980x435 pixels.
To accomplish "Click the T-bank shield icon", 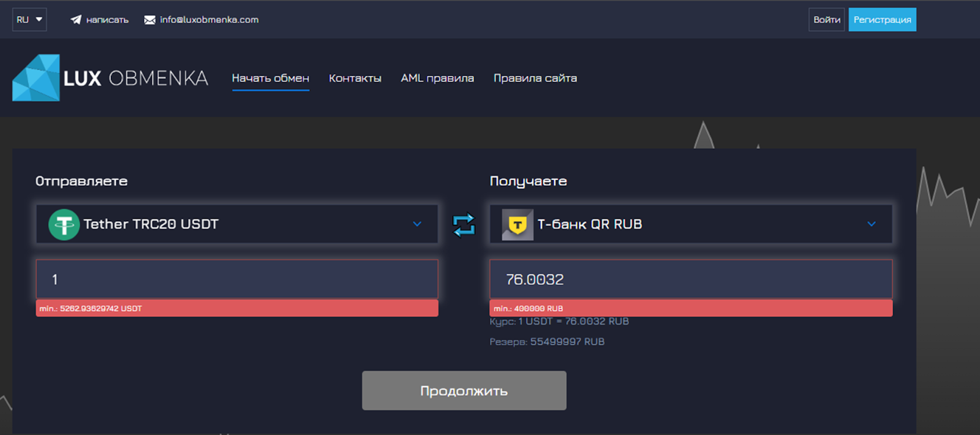I will point(518,224).
